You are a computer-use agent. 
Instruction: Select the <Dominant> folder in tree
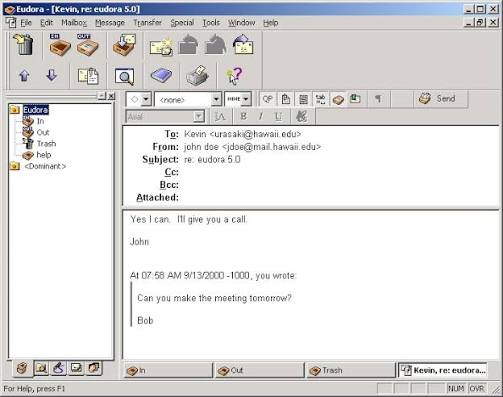coord(45,166)
